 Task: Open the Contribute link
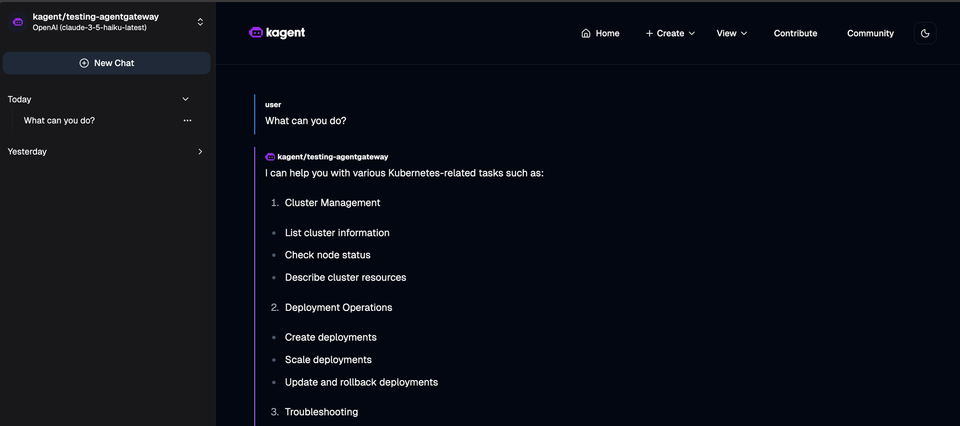pos(795,34)
